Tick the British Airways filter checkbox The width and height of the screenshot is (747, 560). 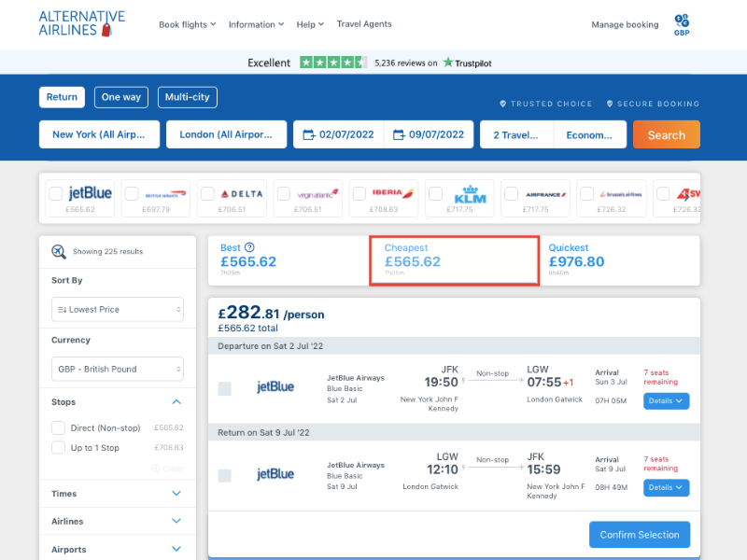[x=132, y=194]
